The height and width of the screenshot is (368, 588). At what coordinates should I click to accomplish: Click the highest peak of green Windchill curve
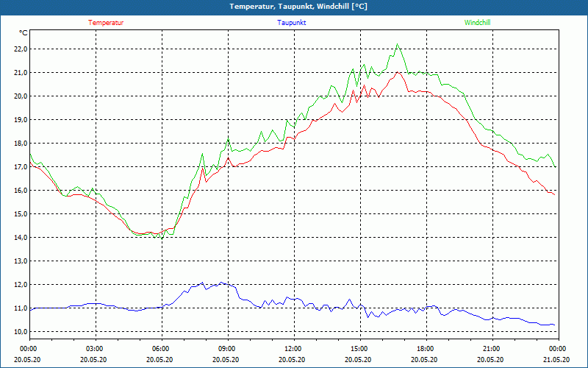[398, 45]
